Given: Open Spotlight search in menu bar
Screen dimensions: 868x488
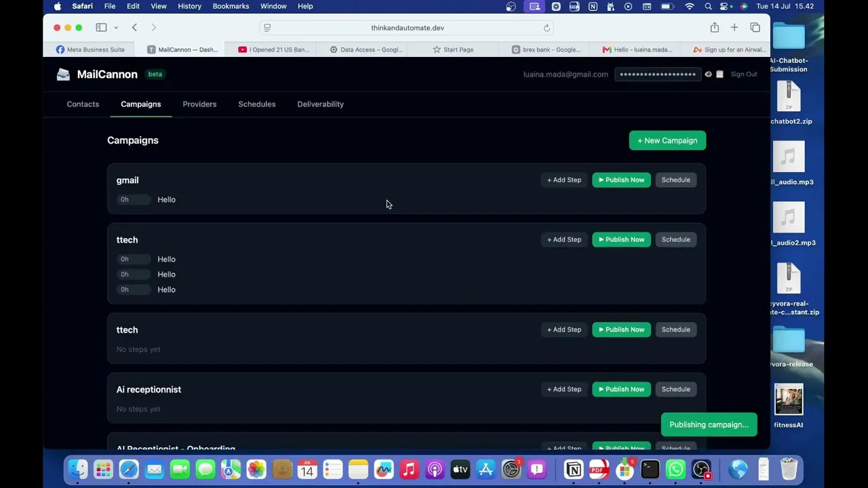Looking at the screenshot, I should point(708,6).
